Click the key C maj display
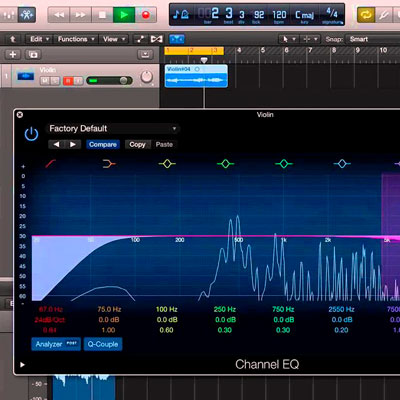This screenshot has height=400, width=400. click(304, 15)
